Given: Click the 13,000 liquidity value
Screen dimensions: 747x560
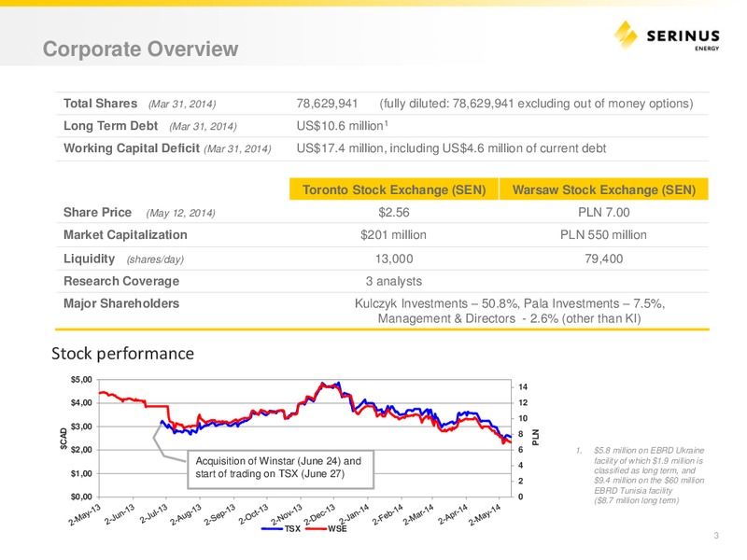Looking at the screenshot, I should point(394,259).
